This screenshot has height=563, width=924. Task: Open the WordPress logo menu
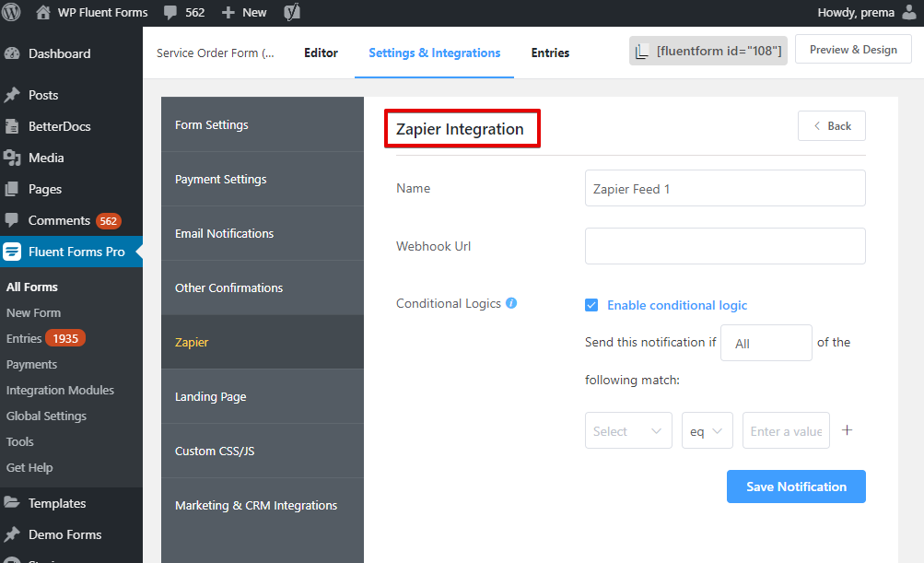11,12
